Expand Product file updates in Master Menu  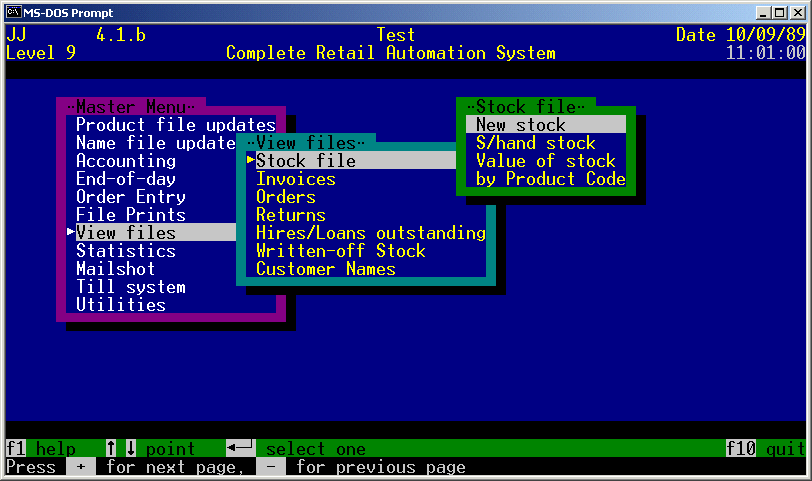tap(175, 125)
